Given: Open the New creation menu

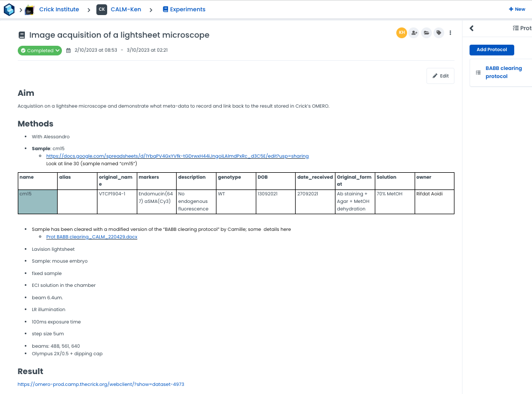Looking at the screenshot, I should pos(517,9).
